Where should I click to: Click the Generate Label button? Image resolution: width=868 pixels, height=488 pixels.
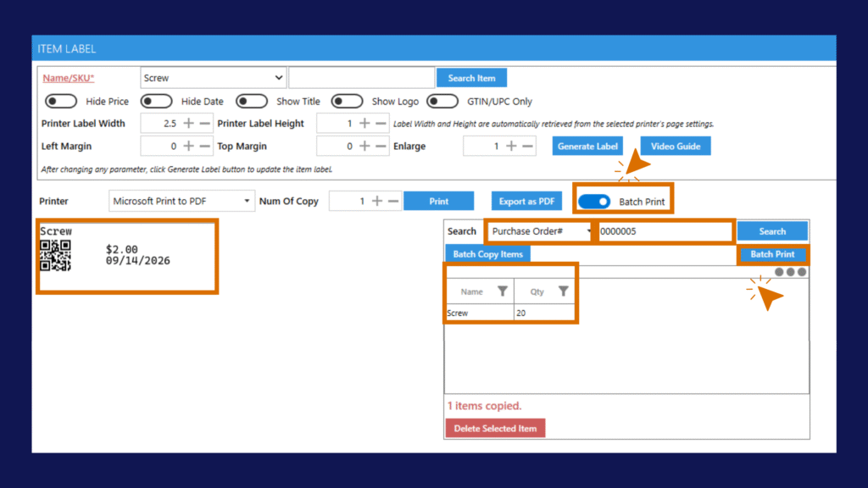tap(587, 146)
